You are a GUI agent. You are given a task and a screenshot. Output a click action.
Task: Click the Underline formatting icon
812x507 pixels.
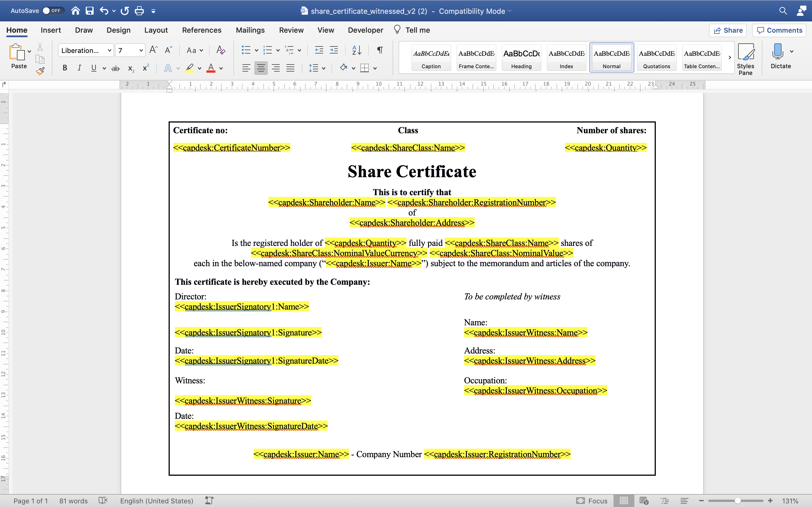[93, 68]
